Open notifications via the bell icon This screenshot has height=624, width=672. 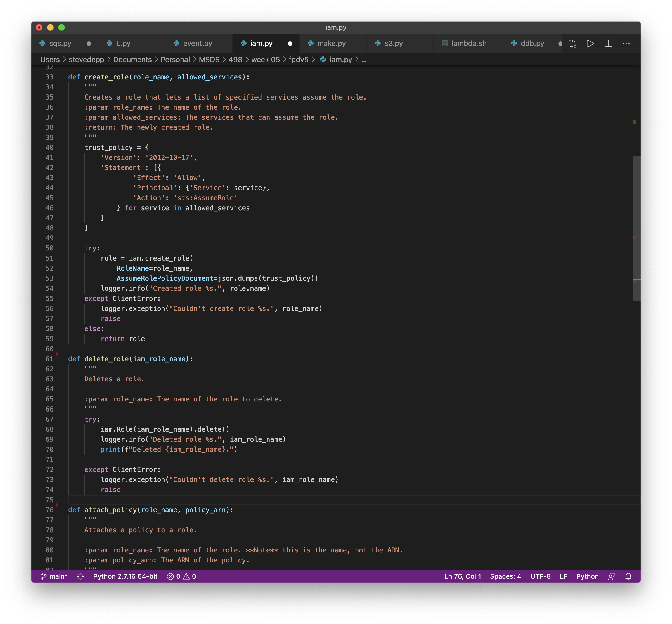(x=628, y=576)
